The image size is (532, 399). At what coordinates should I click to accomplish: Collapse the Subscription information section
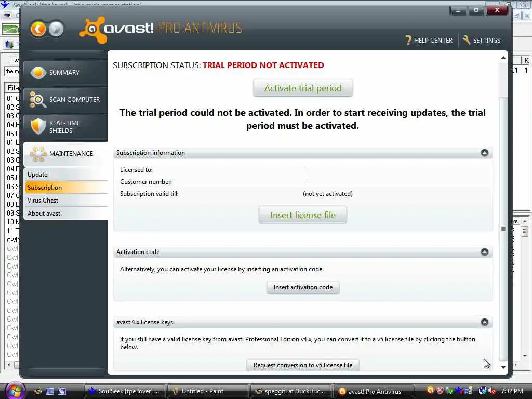coord(485,153)
